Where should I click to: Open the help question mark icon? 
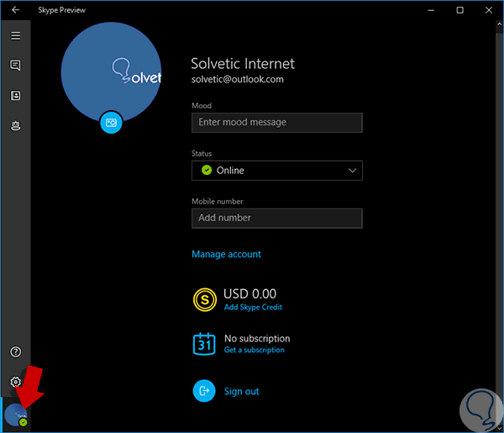click(15, 352)
